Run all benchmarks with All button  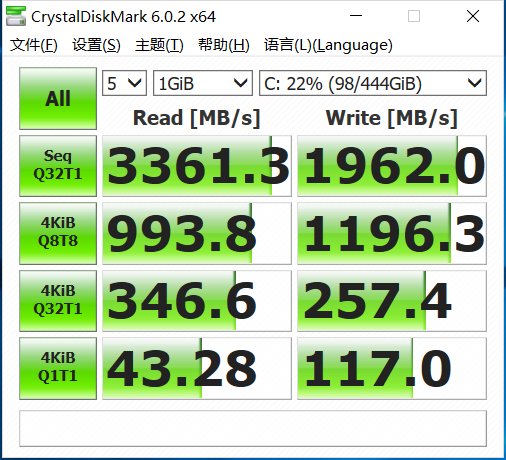pyautogui.click(x=58, y=98)
